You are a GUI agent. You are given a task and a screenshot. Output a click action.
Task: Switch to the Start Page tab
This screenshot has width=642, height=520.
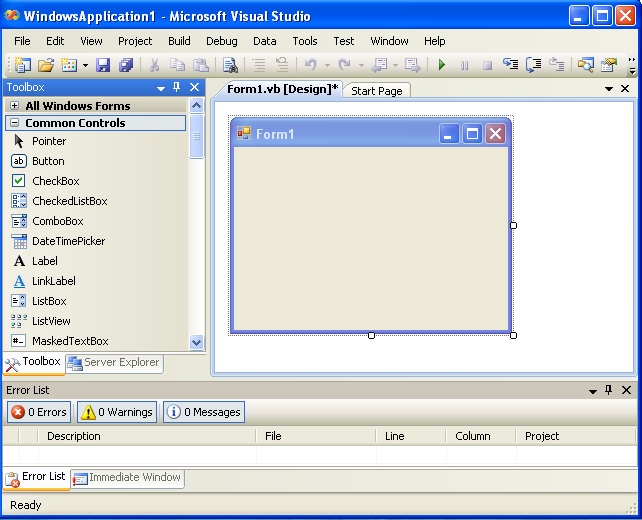tap(377, 91)
